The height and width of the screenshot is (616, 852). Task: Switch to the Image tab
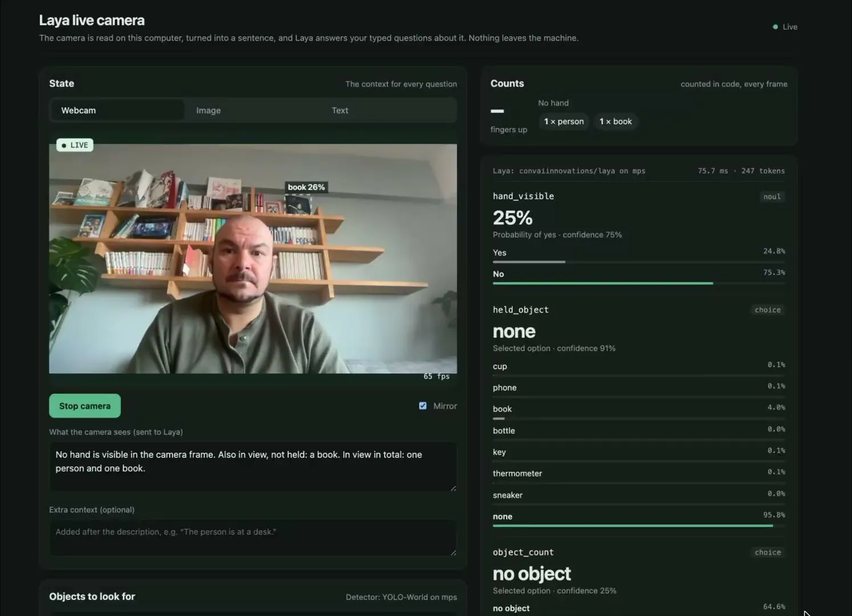[208, 111]
